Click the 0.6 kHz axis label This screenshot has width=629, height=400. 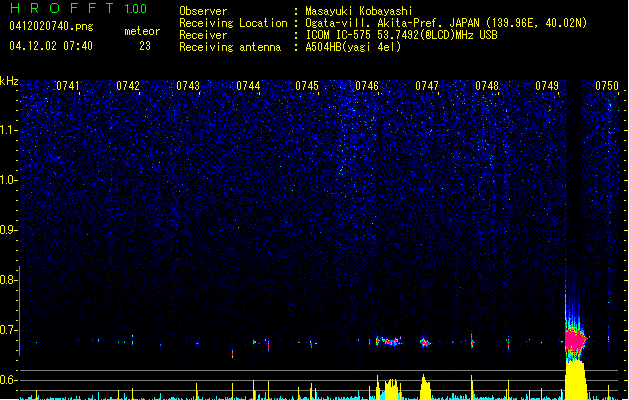click(x=8, y=380)
